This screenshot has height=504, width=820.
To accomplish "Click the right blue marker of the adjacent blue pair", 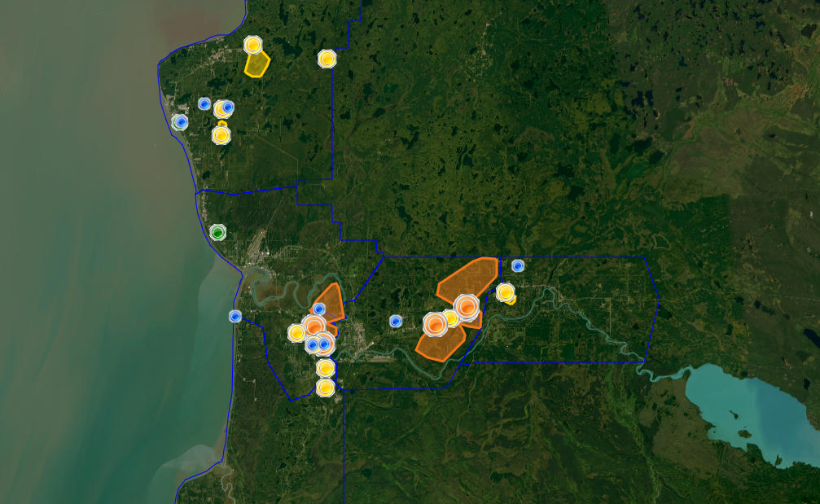I will tap(324, 344).
